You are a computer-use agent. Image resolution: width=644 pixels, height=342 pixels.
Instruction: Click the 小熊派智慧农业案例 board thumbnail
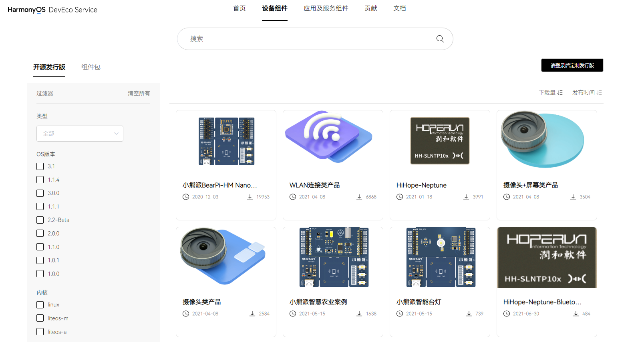(334, 258)
